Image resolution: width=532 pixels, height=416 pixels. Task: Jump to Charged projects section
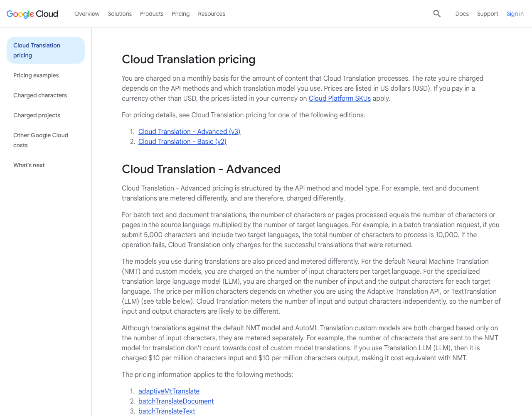click(x=37, y=115)
